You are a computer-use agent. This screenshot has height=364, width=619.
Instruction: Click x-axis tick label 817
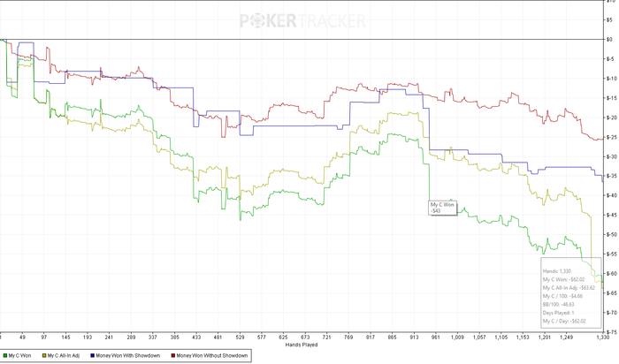[371, 337]
